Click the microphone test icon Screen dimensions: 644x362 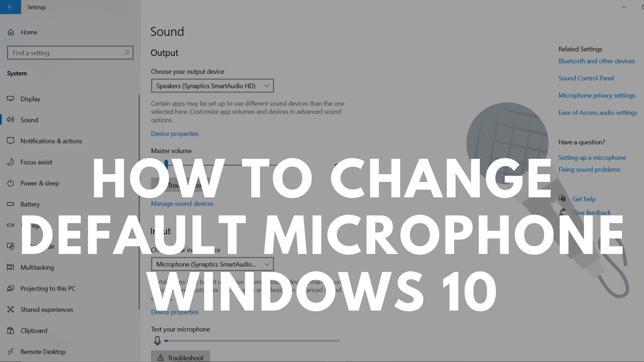(x=157, y=340)
